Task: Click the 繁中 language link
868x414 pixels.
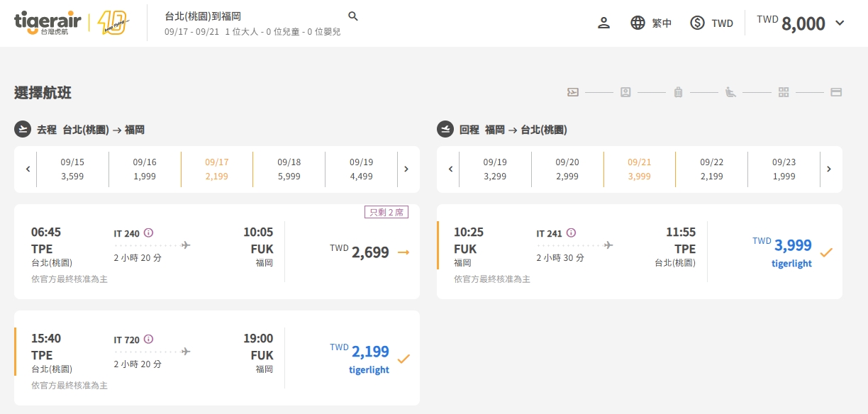Action: click(x=662, y=23)
